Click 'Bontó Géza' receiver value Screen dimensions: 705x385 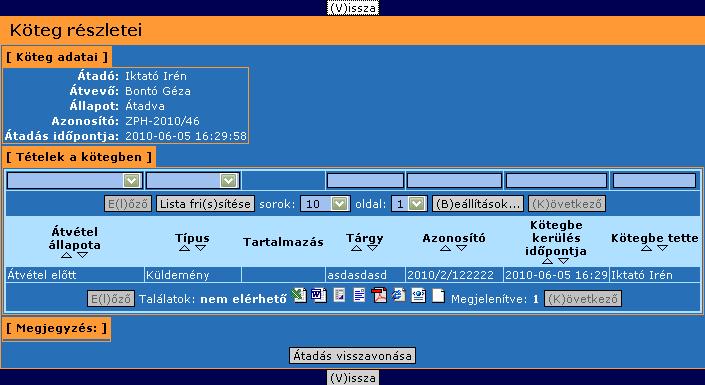[x=158, y=91]
